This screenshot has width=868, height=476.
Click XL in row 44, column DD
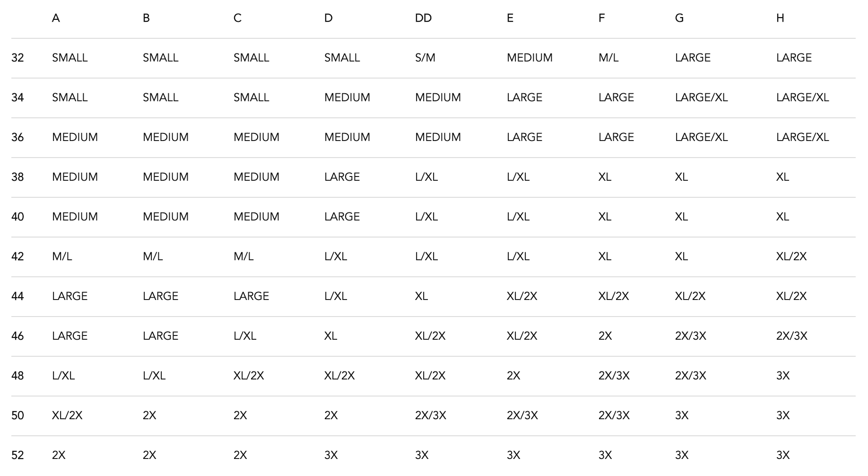point(421,296)
